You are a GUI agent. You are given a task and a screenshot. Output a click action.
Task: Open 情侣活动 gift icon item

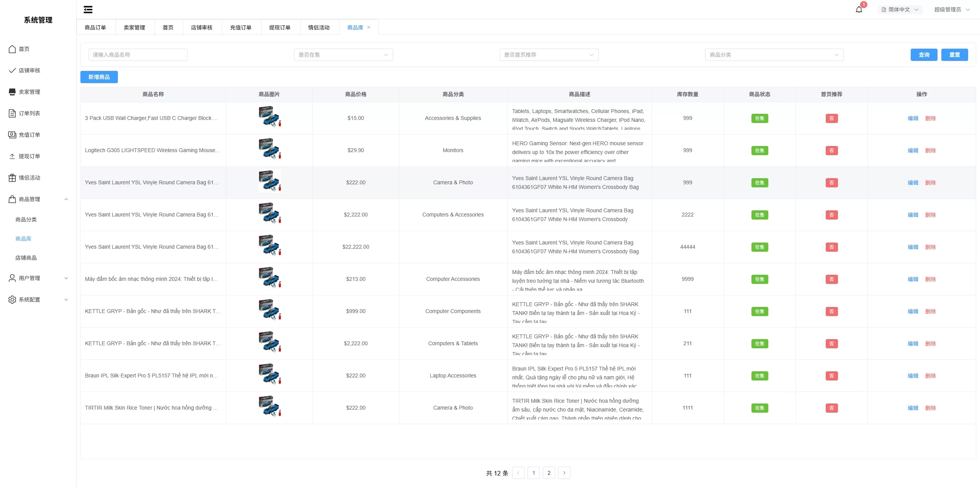click(x=12, y=178)
